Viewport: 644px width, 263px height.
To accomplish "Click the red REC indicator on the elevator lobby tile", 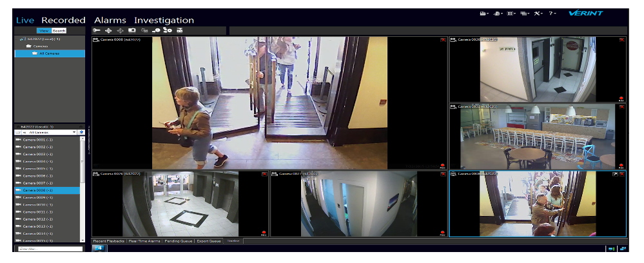I will pos(264,232).
